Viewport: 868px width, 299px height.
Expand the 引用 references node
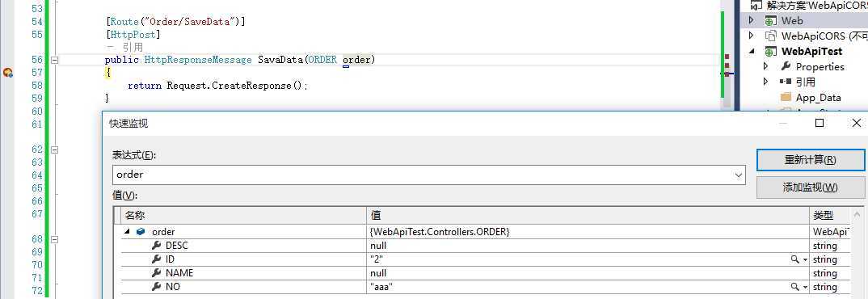coord(766,82)
